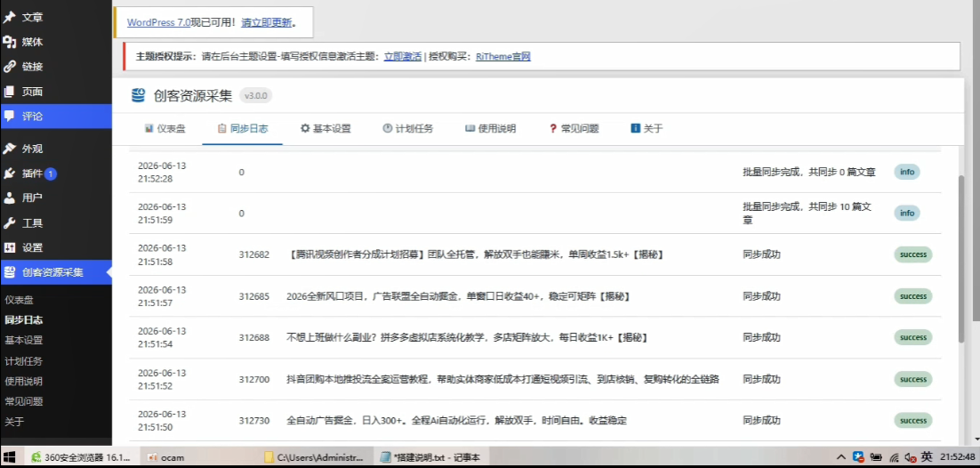Click success badge for post 312688
The image size is (980, 468).
913,337
